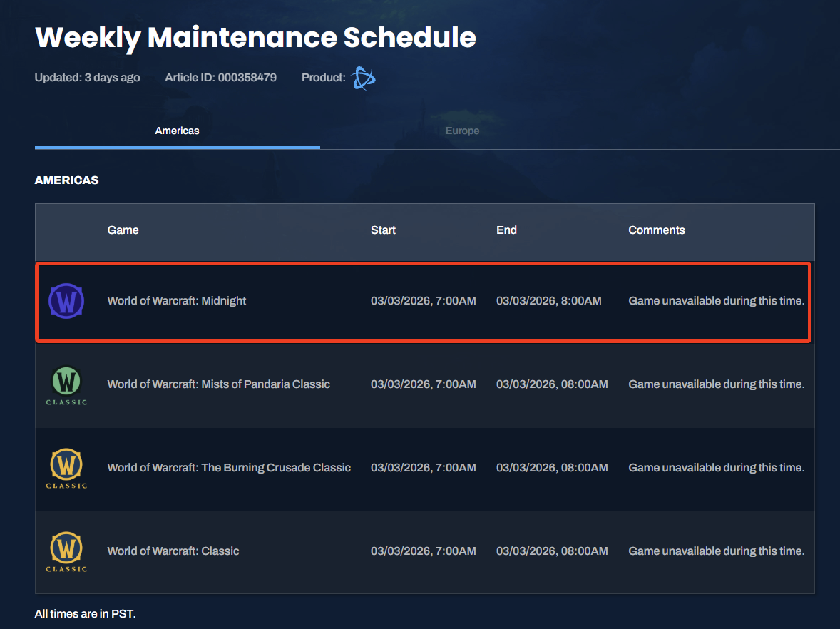Click the 'Updated: 3 days ago' text
This screenshot has width=840, height=629.
point(87,78)
